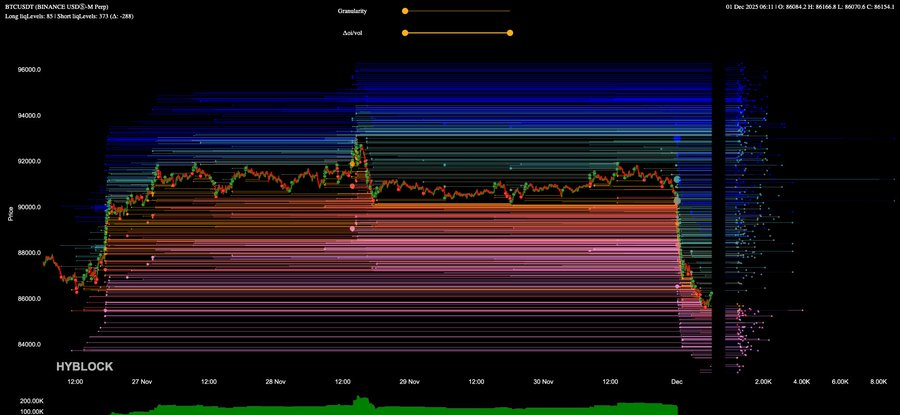Click the 96000.0 price axis label
900x415 pixels.
pyautogui.click(x=29, y=70)
